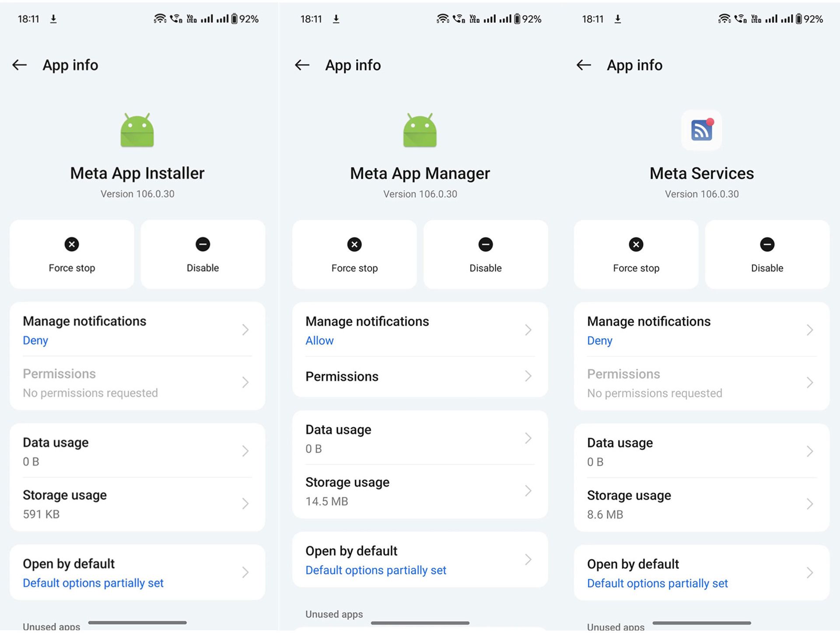
Task: Open Storage usage showing 14.5 MB
Action: (x=420, y=491)
